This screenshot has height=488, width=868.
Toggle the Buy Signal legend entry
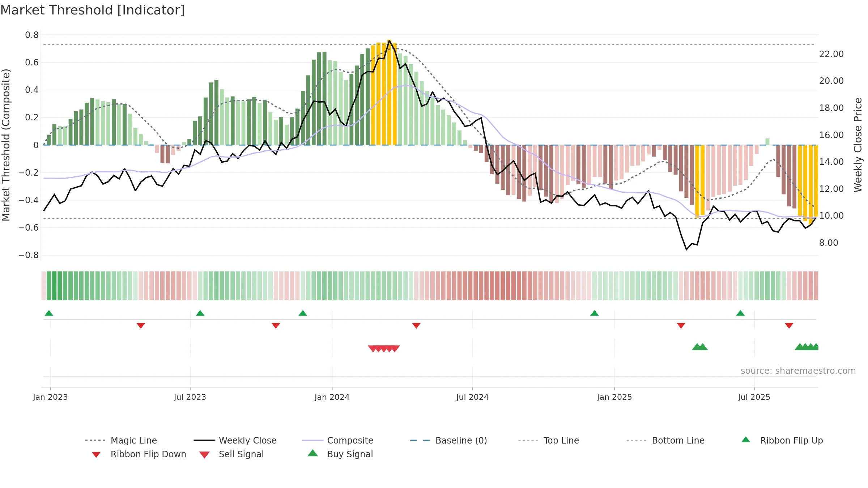tap(340, 454)
